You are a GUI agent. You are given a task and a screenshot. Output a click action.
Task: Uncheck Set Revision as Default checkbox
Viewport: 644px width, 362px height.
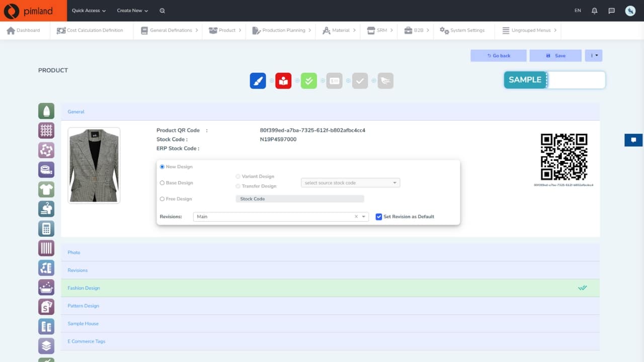coord(379,217)
